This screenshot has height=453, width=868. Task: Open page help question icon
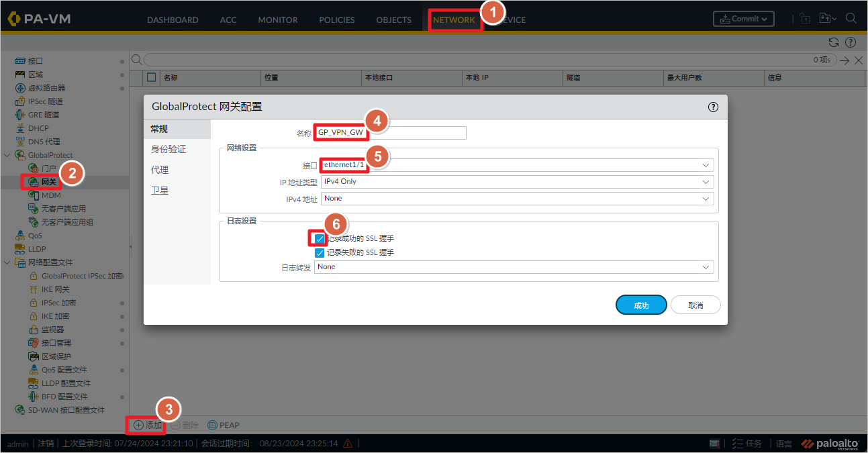point(849,42)
